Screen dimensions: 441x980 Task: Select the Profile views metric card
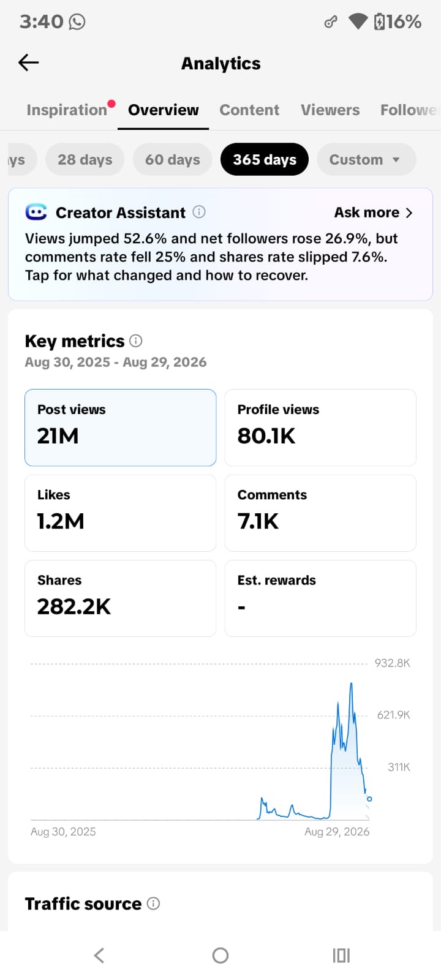[320, 428]
